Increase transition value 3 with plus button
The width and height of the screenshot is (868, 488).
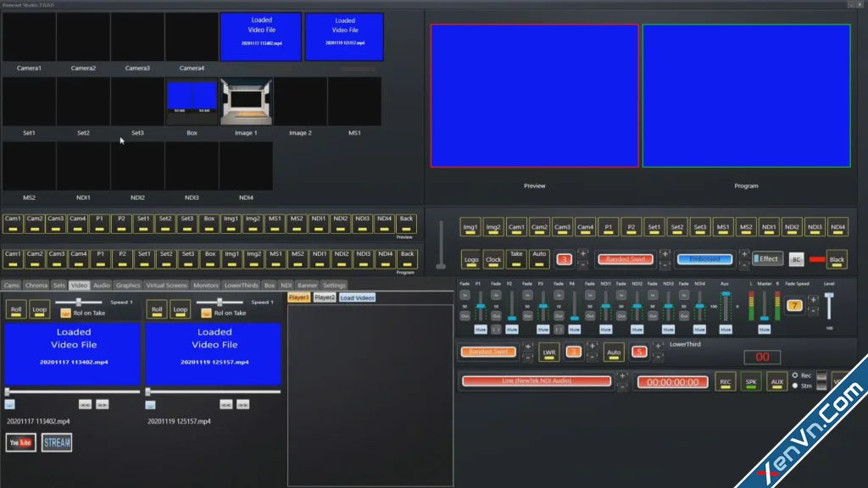583,254
